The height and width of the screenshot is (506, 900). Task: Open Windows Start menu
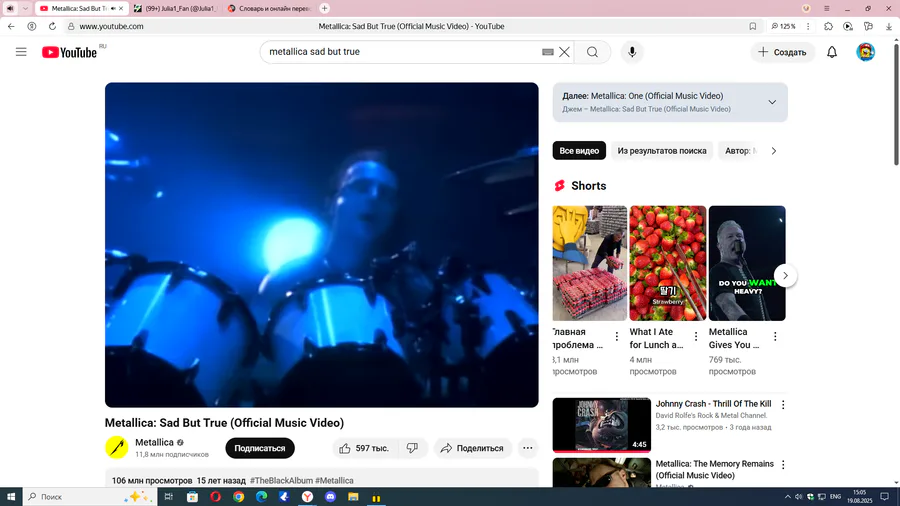pos(11,497)
